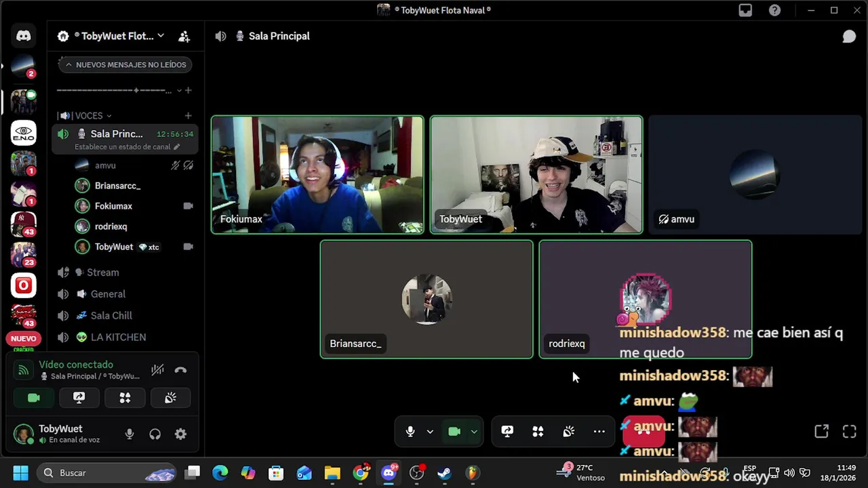
Task: Open the E.N.O server icon
Action: 24,132
